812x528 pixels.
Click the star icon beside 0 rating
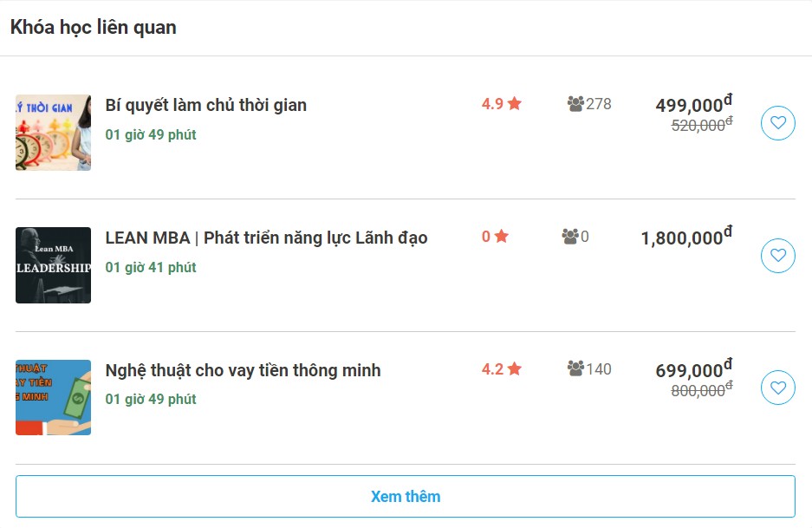coord(501,236)
